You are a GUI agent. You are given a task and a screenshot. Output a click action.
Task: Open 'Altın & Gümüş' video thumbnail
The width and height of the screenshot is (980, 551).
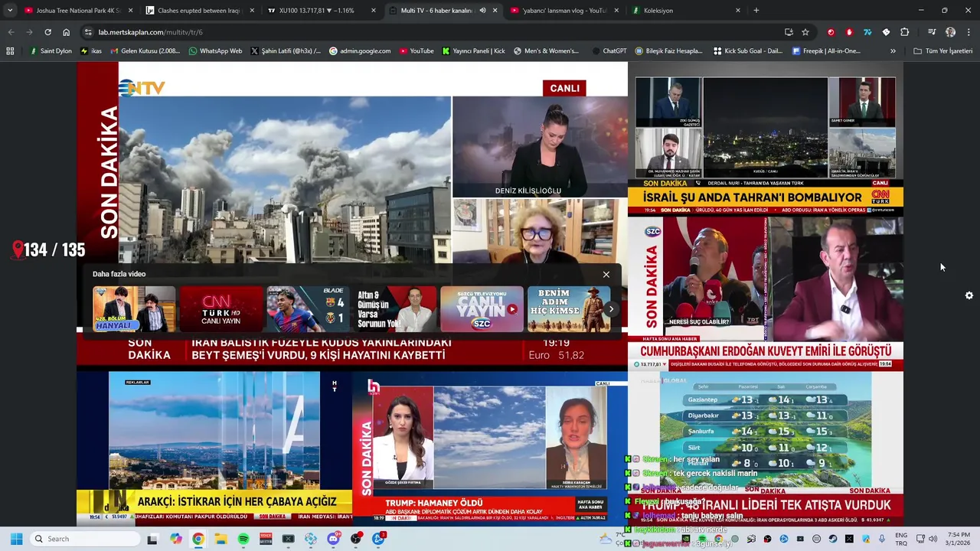(x=395, y=309)
